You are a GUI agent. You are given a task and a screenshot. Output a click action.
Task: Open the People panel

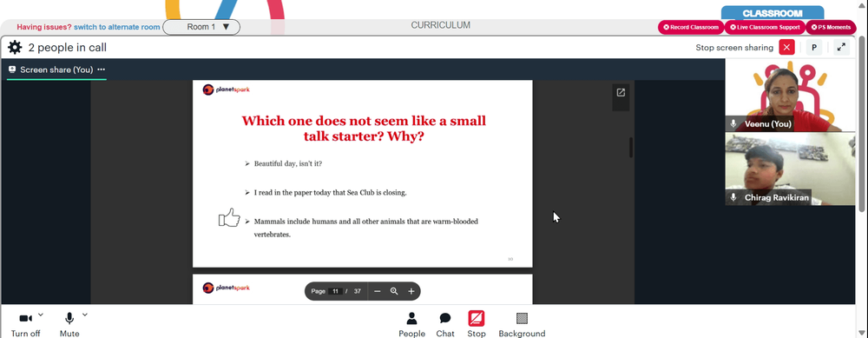pos(411,324)
